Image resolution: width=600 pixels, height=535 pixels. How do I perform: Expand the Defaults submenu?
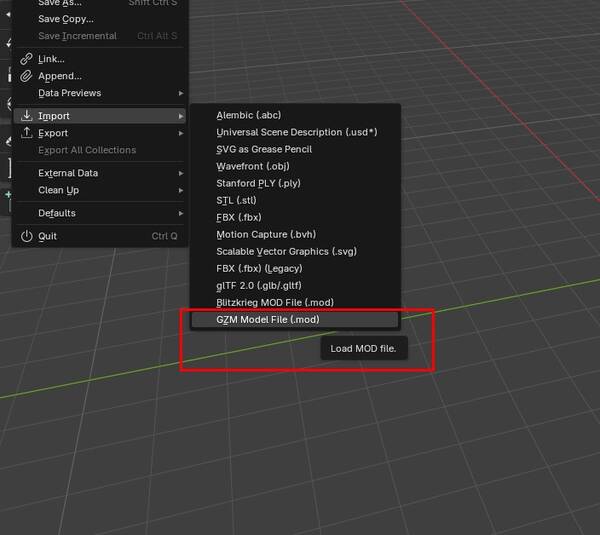coord(100,213)
